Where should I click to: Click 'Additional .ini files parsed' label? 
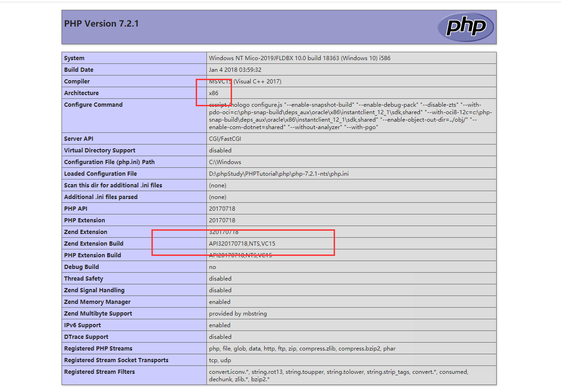coord(101,197)
